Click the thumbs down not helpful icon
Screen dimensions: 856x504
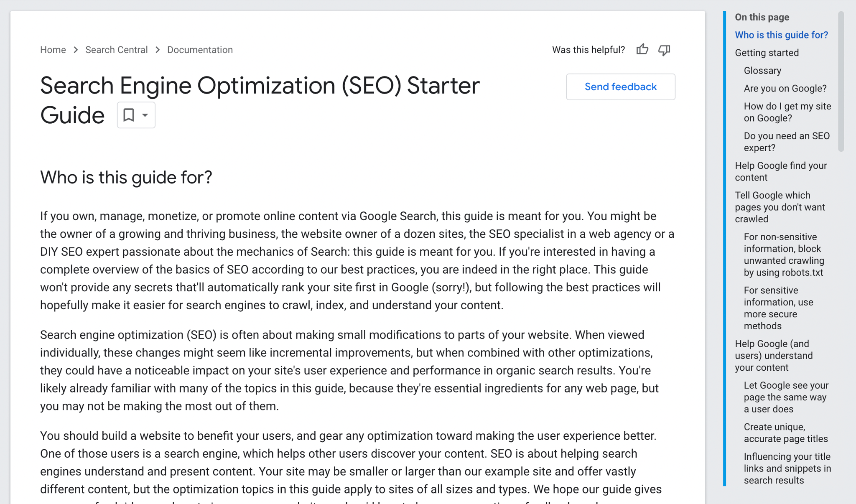[x=664, y=50]
